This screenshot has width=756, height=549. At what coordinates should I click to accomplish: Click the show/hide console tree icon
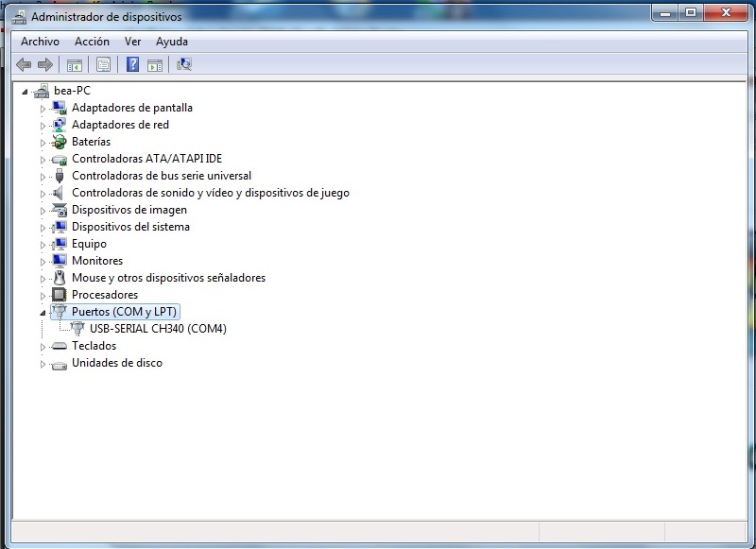[74, 64]
